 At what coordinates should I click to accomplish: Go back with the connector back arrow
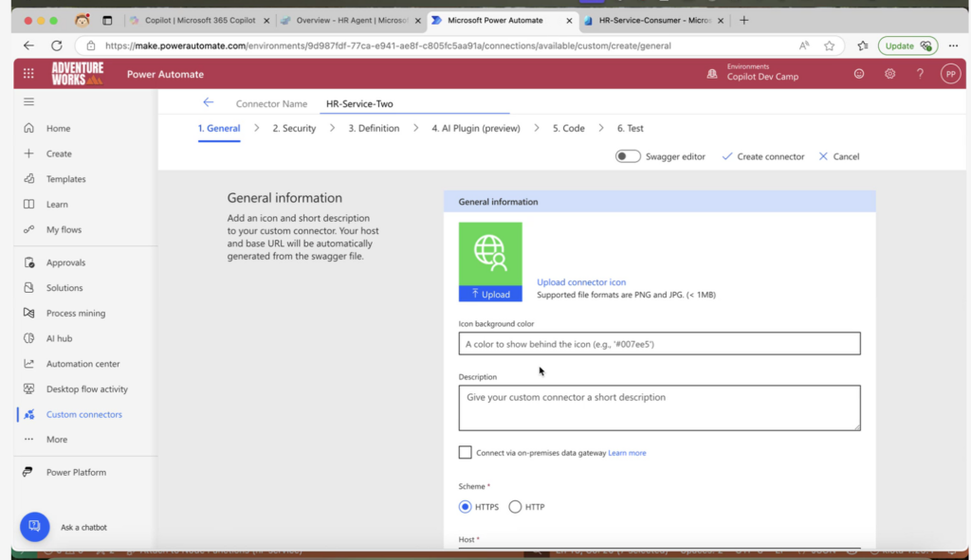pyautogui.click(x=208, y=102)
